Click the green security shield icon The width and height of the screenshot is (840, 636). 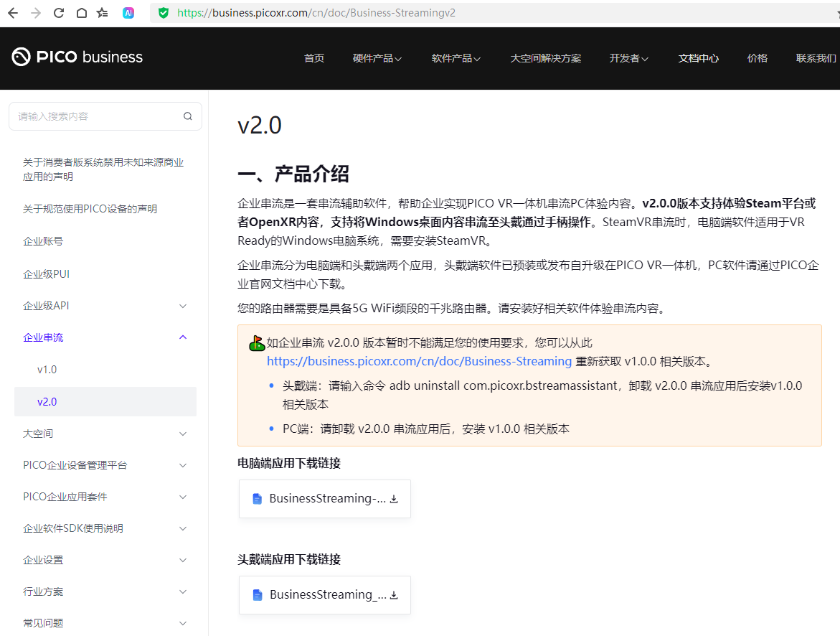[x=164, y=13]
